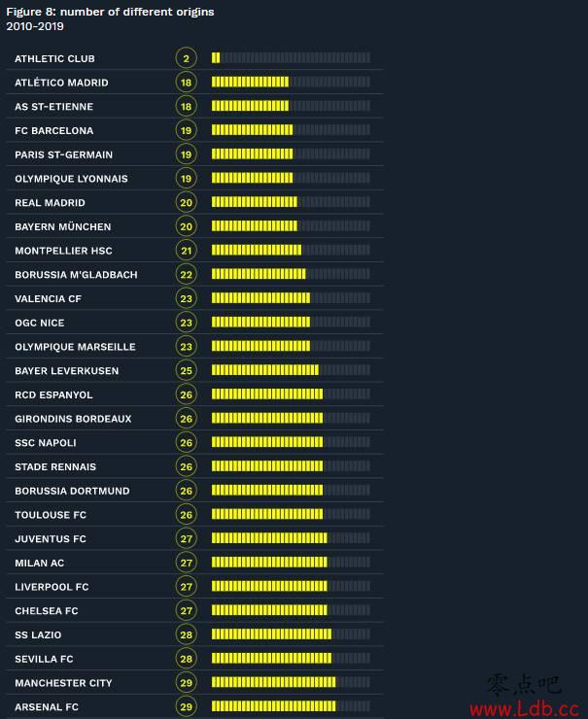Click the circled 20 badge for Real Madrid

186,202
